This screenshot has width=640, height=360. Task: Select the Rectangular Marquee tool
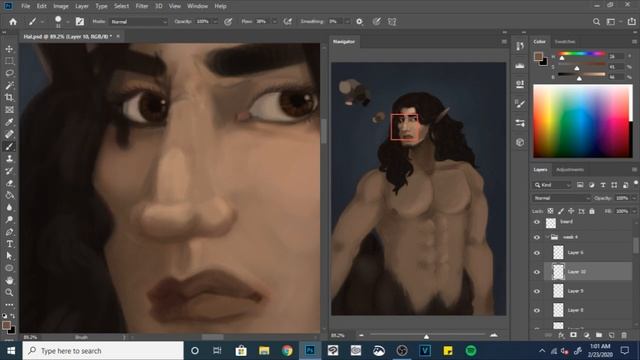(x=9, y=61)
